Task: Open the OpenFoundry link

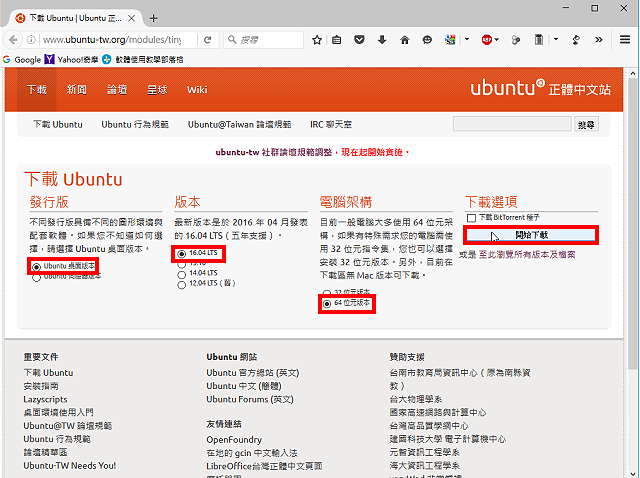Action: coord(234,440)
